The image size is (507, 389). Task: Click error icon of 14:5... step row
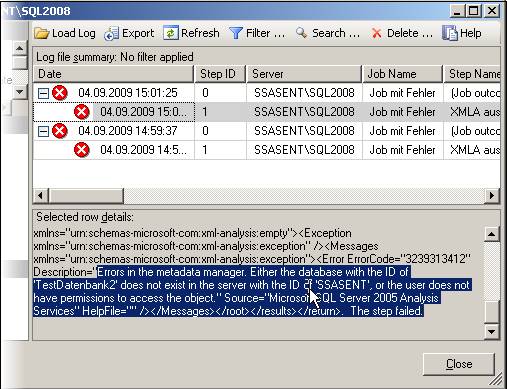pyautogui.click(x=82, y=150)
